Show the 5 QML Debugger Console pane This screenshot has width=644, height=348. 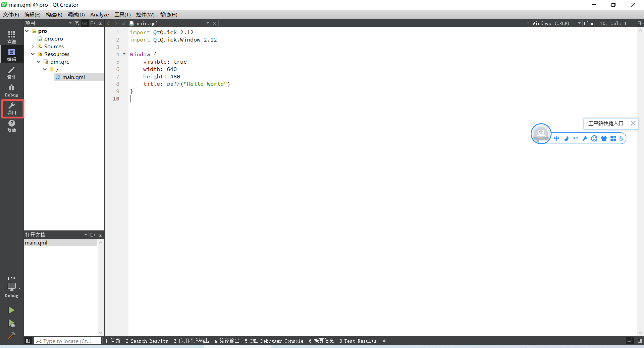tap(274, 341)
